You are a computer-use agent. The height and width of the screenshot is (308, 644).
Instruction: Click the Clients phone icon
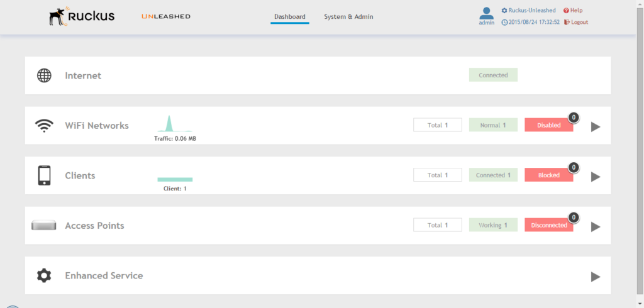[x=44, y=175]
